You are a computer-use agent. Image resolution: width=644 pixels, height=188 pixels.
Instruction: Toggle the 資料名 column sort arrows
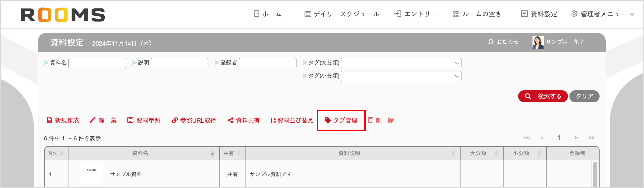pos(213,154)
